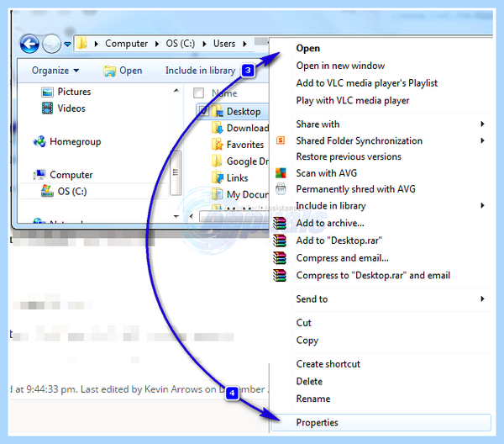Click the Downloads folder icon
504x444 pixels.
click(218, 128)
